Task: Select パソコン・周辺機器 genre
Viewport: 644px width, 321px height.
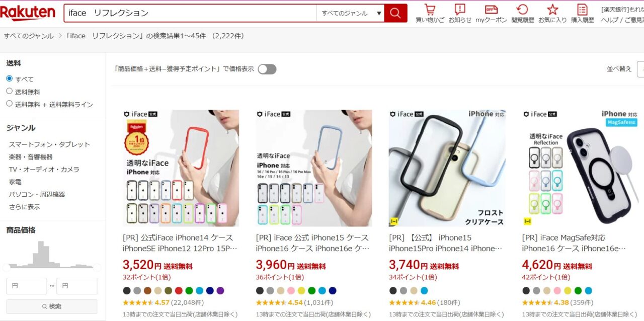Action: [x=37, y=194]
